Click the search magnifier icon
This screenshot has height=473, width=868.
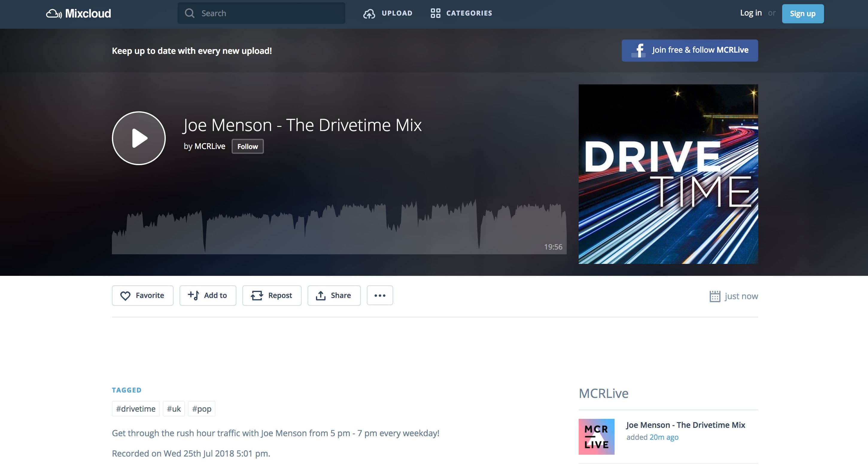point(190,13)
